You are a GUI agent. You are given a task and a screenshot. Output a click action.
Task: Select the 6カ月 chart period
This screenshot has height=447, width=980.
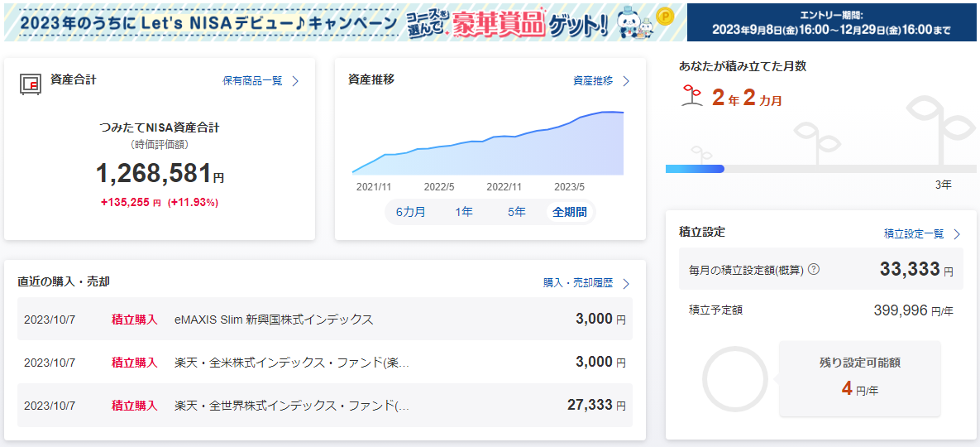click(x=411, y=212)
